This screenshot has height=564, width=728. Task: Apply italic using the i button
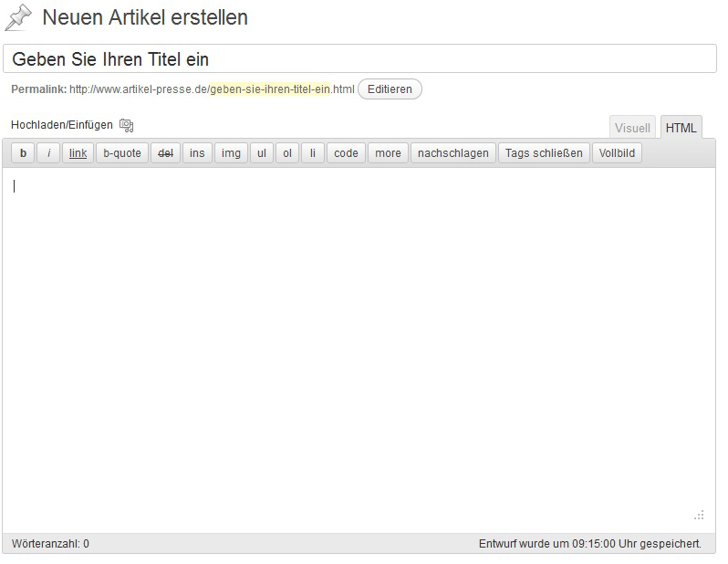click(x=48, y=153)
